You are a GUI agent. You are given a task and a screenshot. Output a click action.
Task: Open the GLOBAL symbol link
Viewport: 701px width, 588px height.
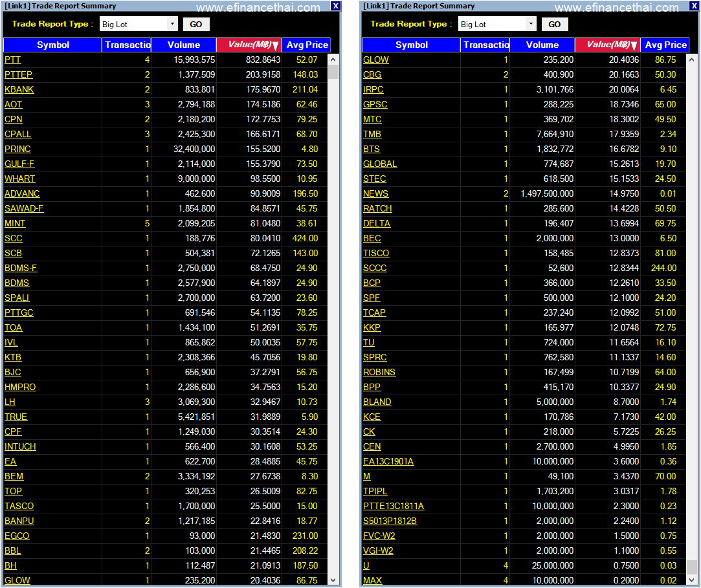[380, 164]
